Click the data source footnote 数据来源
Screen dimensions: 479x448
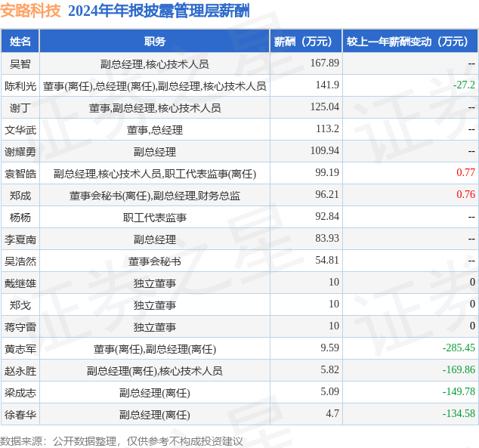pos(122,441)
